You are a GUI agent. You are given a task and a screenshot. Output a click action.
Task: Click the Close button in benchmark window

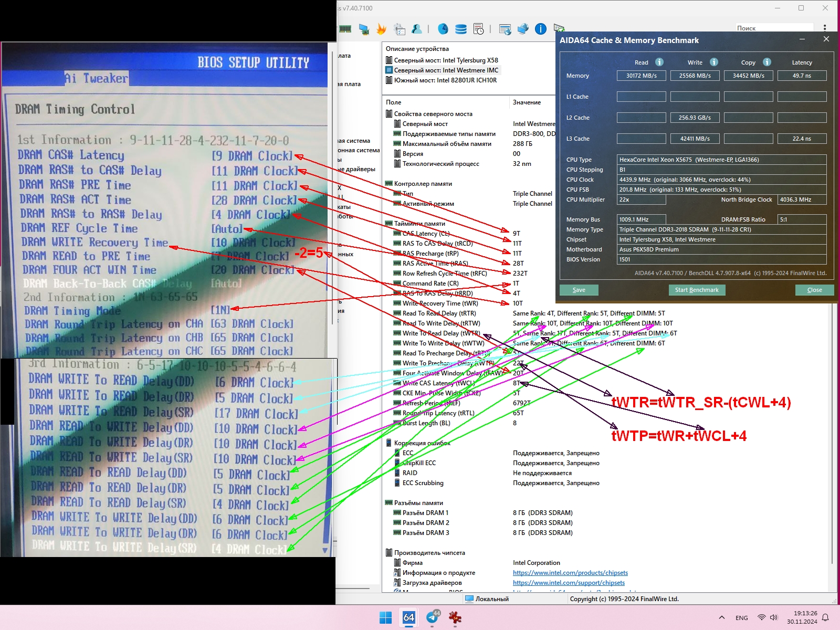(814, 290)
